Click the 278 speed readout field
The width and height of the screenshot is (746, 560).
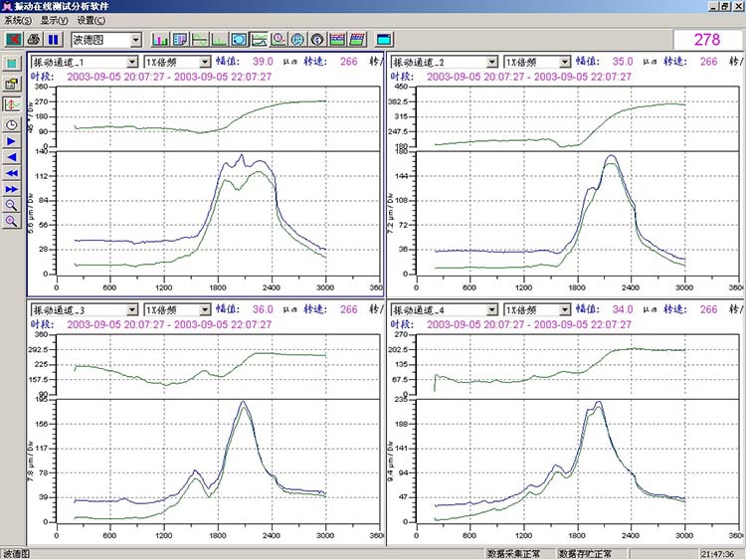coord(707,40)
